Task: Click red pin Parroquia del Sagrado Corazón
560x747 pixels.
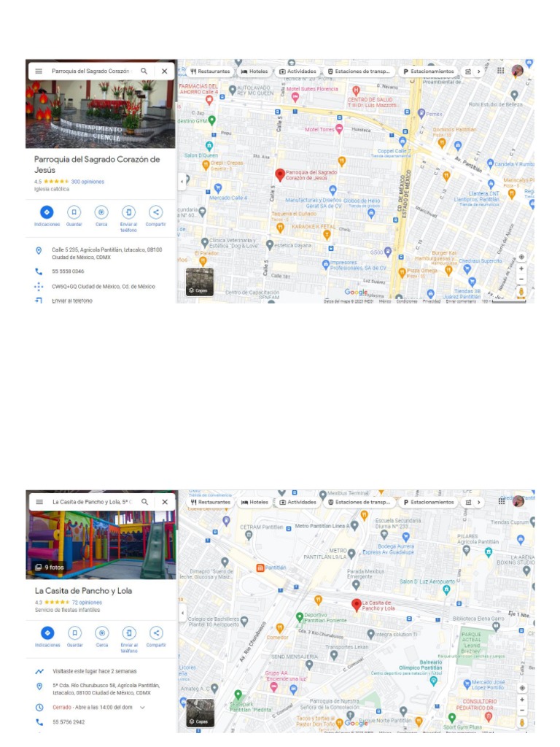Action: tap(280, 175)
